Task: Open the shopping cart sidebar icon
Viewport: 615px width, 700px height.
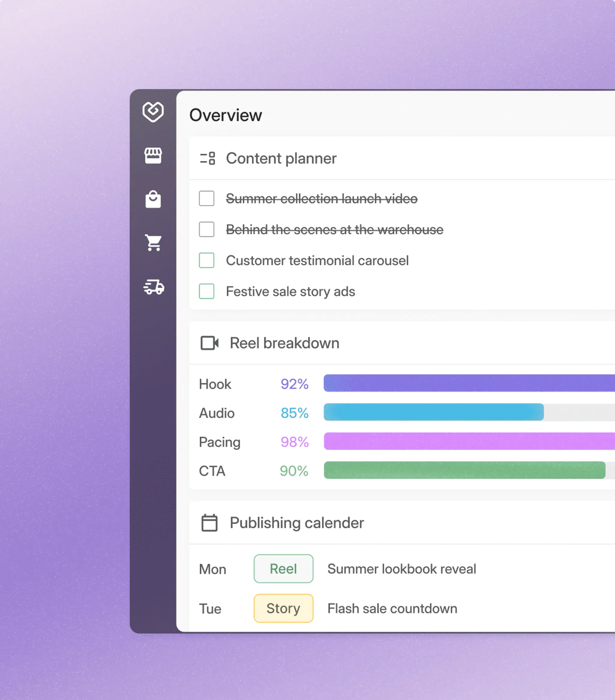Action: (153, 243)
